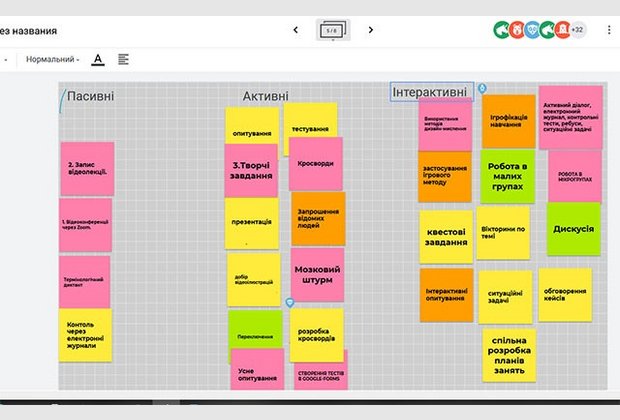Select the yellow 'Контоль через електронні журнали' note
This screenshot has height=420, width=620.
point(85,335)
